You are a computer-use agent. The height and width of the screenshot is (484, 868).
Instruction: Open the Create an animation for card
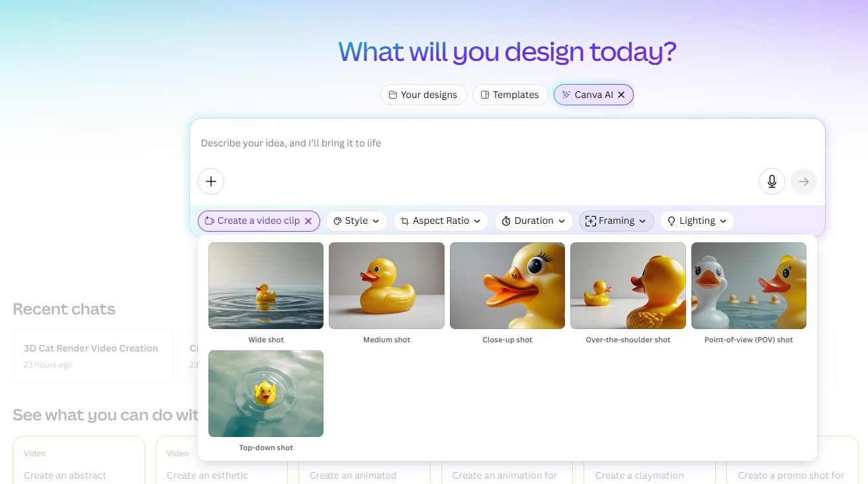507,473
